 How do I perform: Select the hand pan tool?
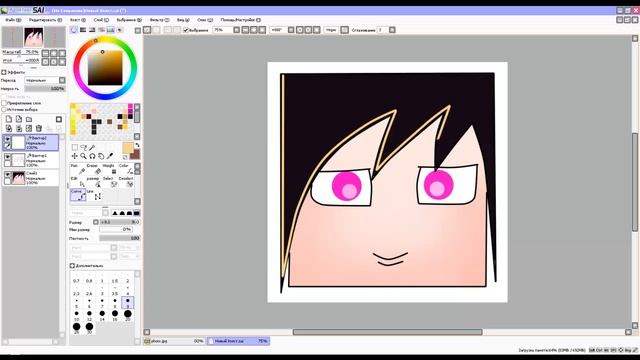point(101,156)
